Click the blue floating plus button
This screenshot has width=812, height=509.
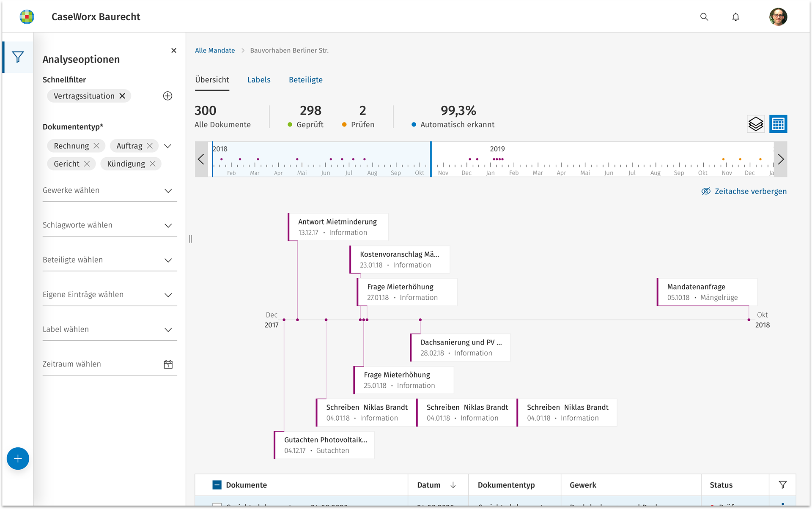[x=18, y=458]
